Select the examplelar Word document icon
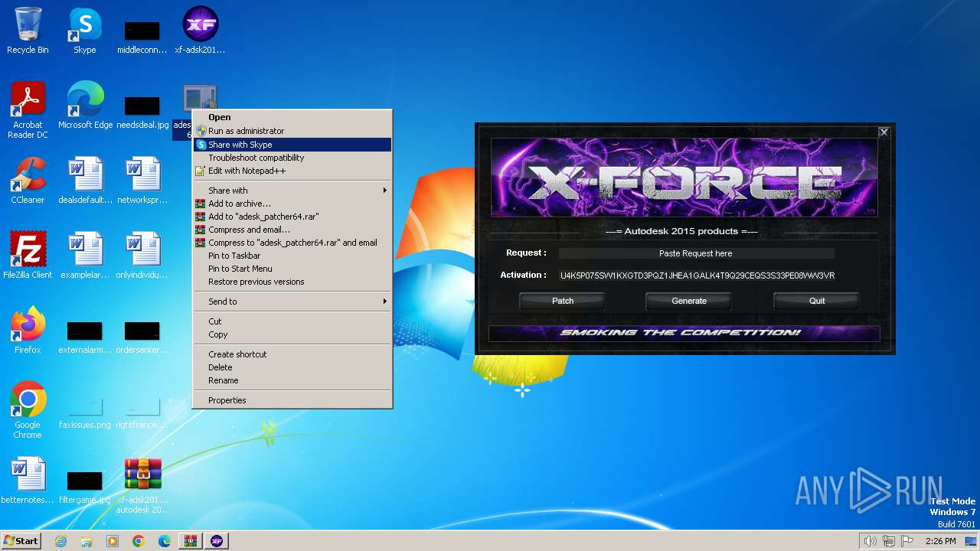 click(85, 256)
